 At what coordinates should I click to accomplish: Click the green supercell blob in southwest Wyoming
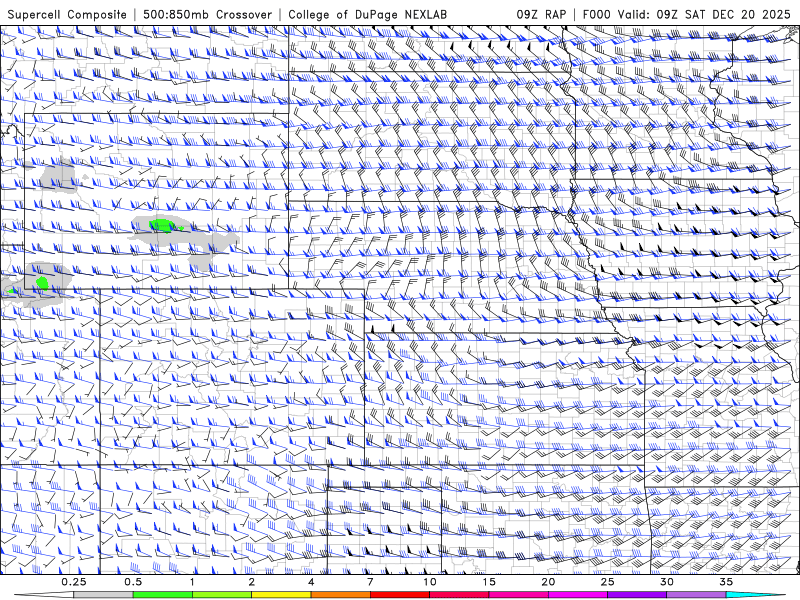(42, 283)
